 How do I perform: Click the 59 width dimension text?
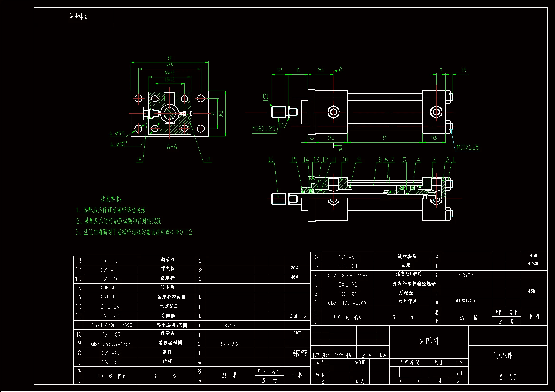point(169,58)
